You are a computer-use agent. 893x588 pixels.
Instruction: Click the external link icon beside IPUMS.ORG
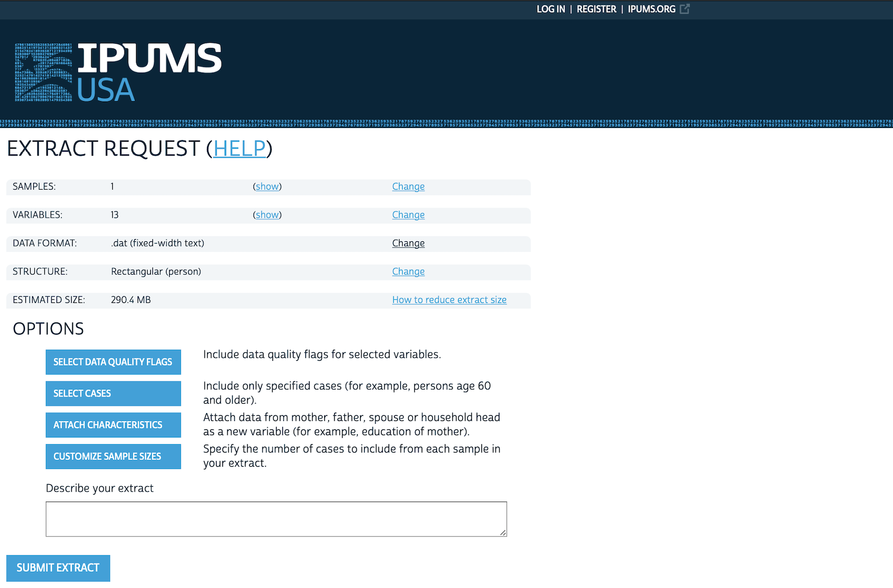point(684,9)
